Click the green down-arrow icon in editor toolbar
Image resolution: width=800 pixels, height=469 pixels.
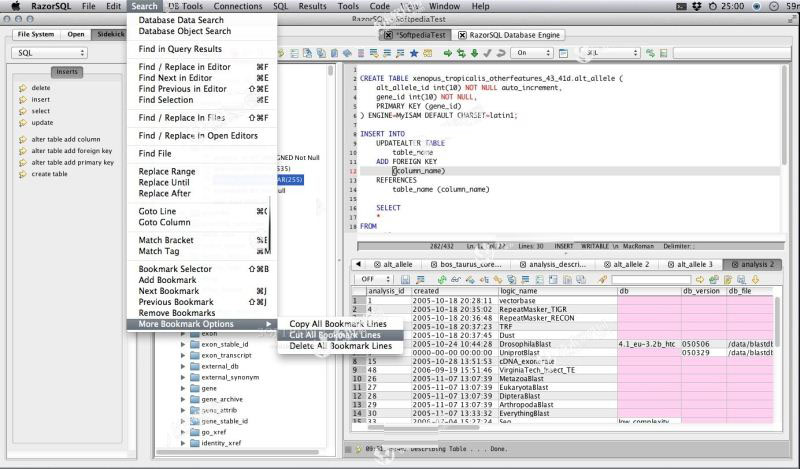coord(474,53)
